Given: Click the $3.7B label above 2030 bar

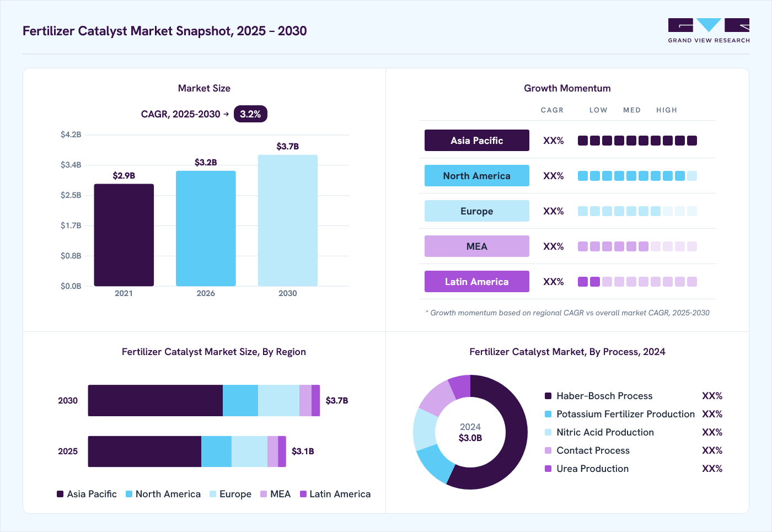Looking at the screenshot, I should tap(288, 147).
